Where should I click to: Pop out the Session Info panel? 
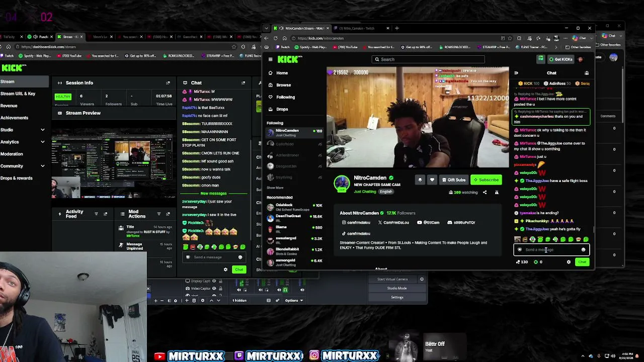point(168,83)
